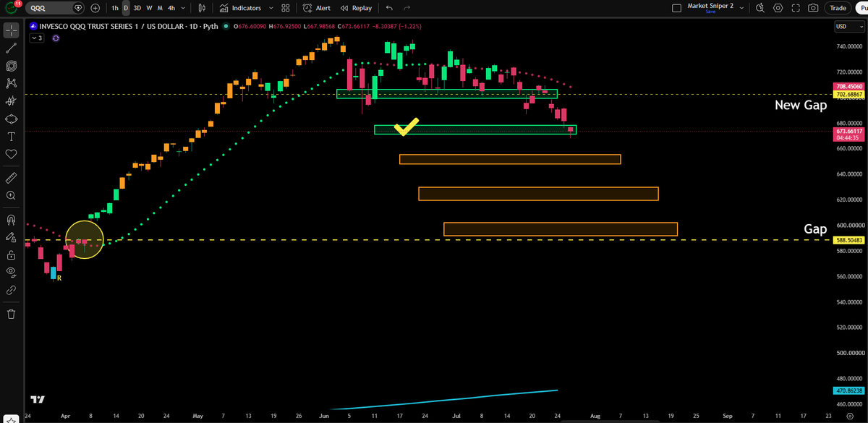The width and height of the screenshot is (868, 423).
Task: Open the layout setup square icon
Action: click(x=676, y=8)
